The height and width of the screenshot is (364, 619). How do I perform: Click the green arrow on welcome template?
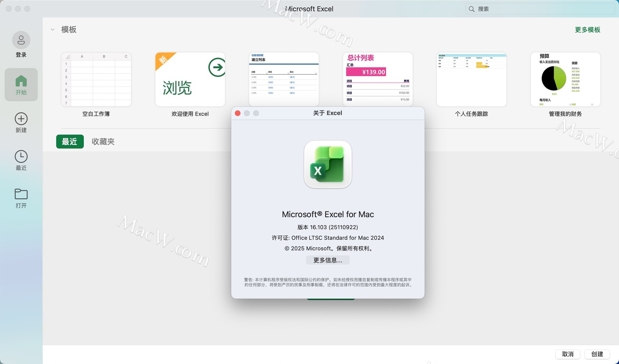217,67
